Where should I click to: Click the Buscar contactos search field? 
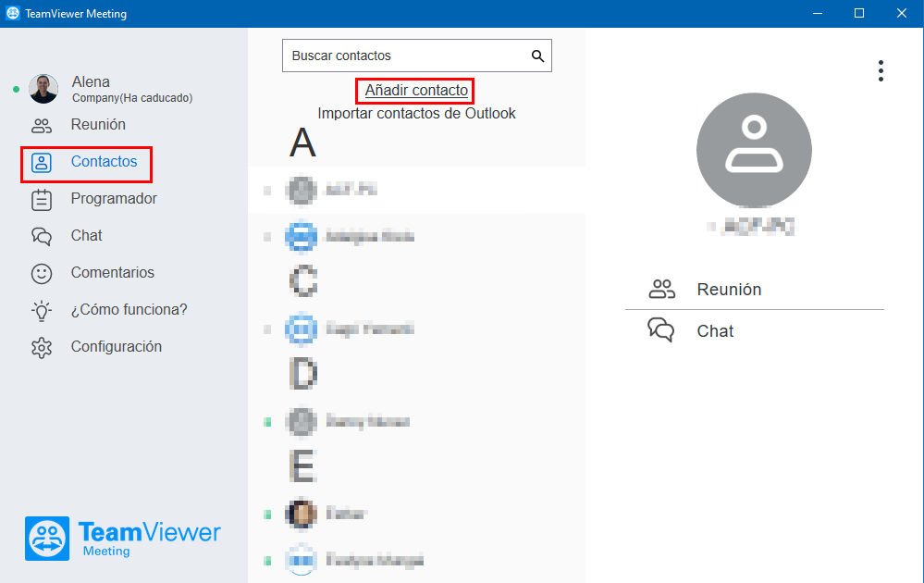[x=416, y=56]
